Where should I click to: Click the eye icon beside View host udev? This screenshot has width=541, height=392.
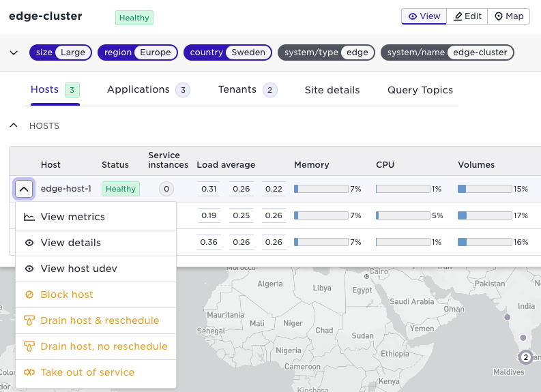pyautogui.click(x=29, y=269)
